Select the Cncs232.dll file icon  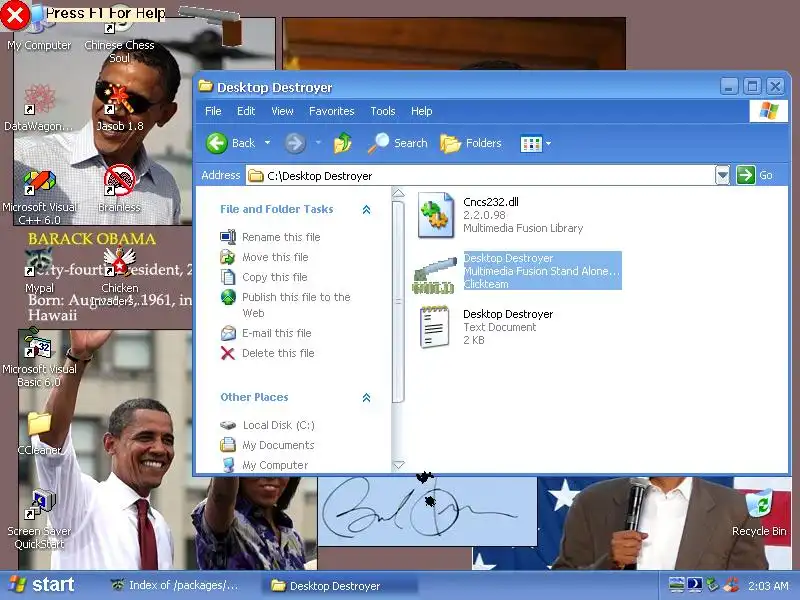pos(435,215)
